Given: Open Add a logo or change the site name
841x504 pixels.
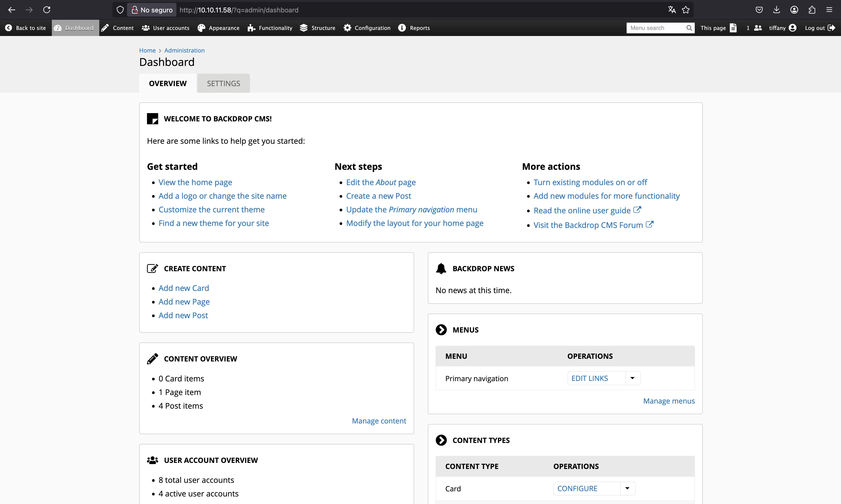Looking at the screenshot, I should [x=222, y=196].
